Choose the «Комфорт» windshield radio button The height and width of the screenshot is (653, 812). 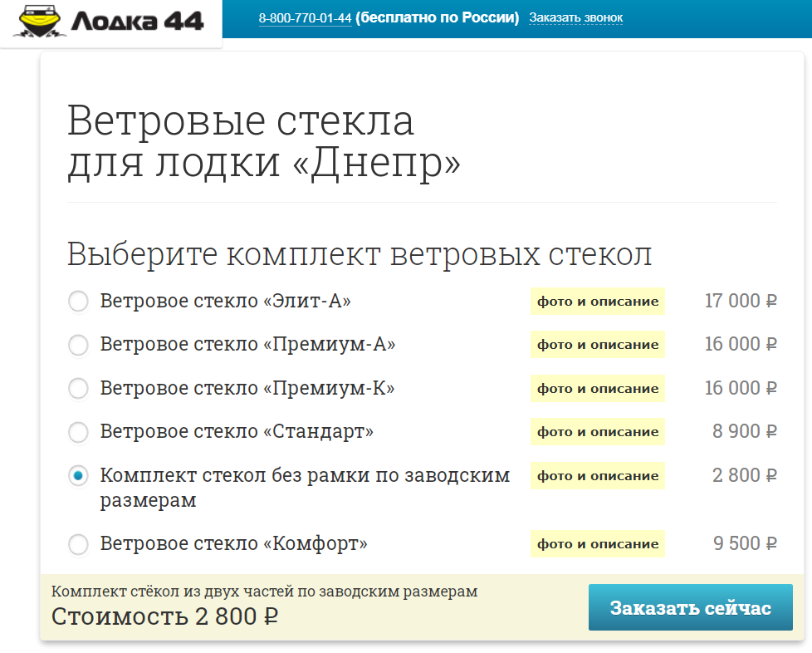[x=78, y=545]
